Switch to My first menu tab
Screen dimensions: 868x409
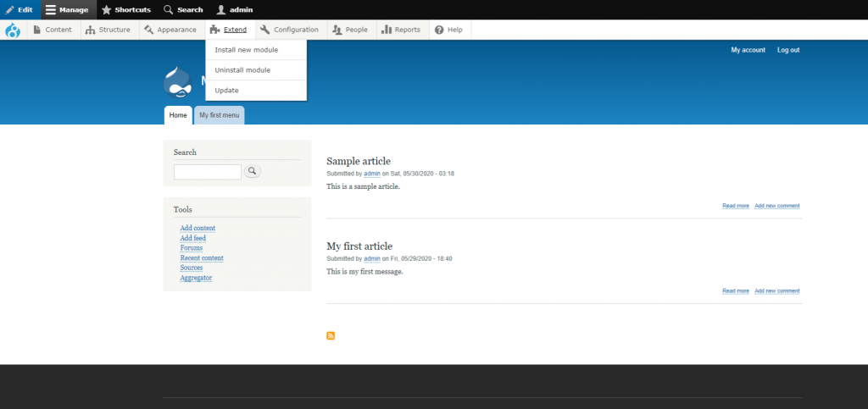(x=220, y=115)
